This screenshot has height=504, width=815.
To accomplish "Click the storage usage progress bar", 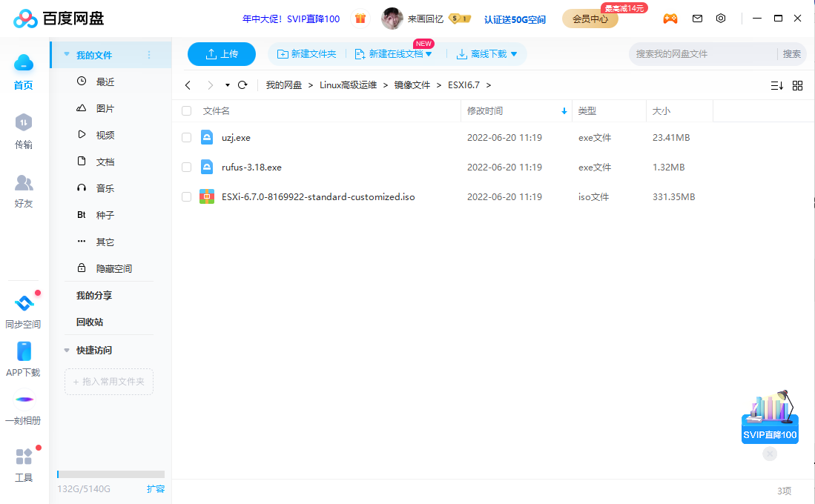I will coord(110,474).
